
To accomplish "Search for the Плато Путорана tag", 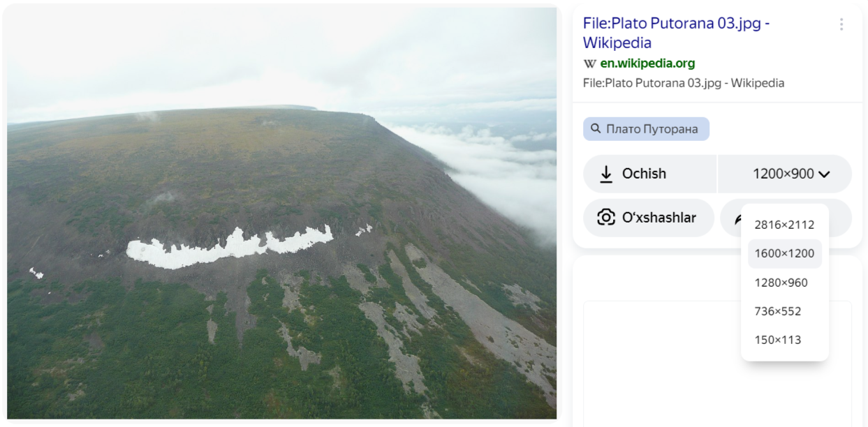I will tap(652, 129).
